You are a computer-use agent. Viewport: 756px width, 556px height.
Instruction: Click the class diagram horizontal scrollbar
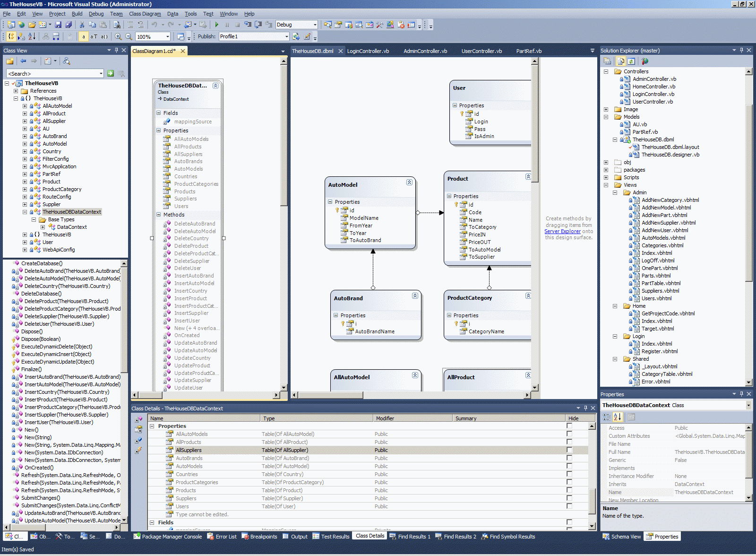click(x=206, y=395)
